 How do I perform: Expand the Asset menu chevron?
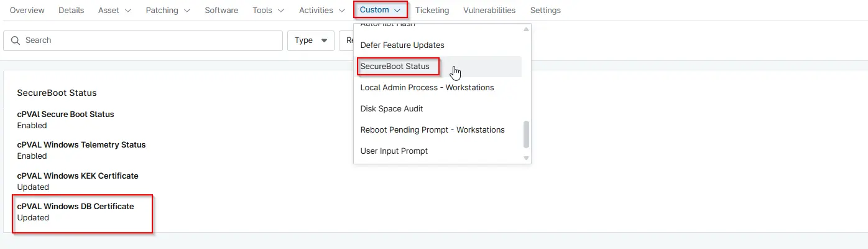[128, 11]
